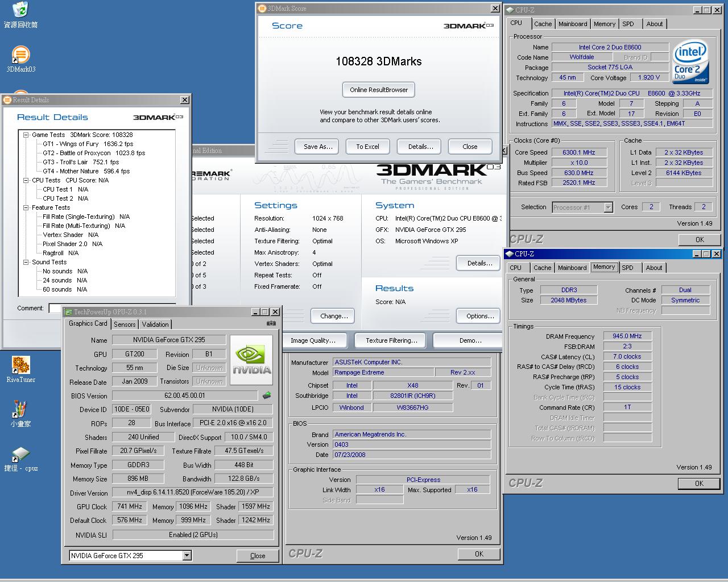Image resolution: width=728 pixels, height=582 pixels.
Task: Click the top CPU-Z window title icon
Action: (x=510, y=10)
